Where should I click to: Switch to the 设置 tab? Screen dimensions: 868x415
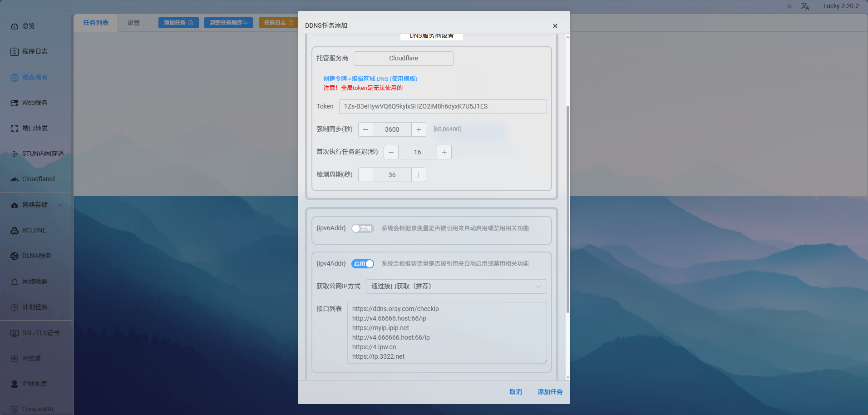[133, 23]
